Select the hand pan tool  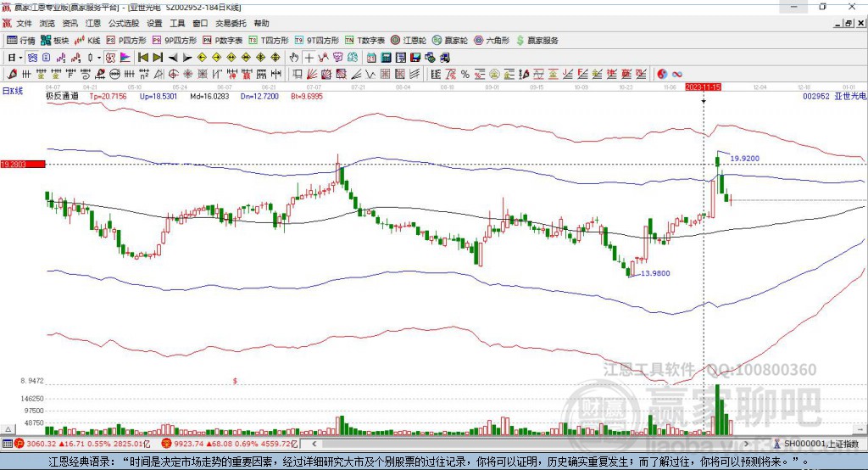(x=294, y=58)
